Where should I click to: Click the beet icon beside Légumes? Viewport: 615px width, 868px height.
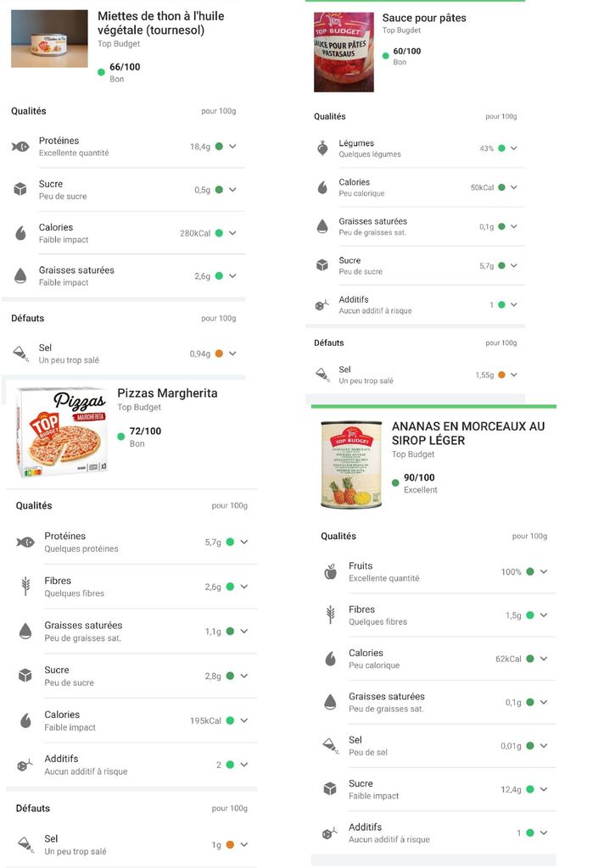tap(322, 148)
